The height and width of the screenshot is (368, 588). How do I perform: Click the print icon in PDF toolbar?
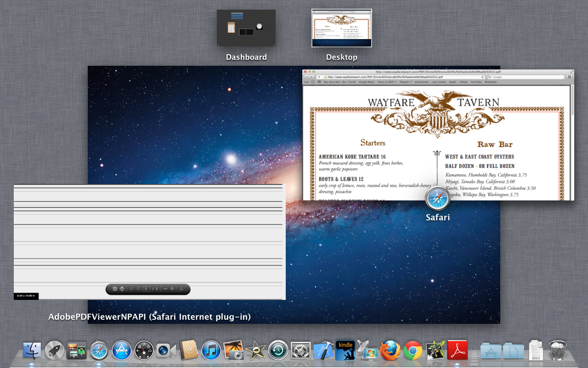pos(122,289)
